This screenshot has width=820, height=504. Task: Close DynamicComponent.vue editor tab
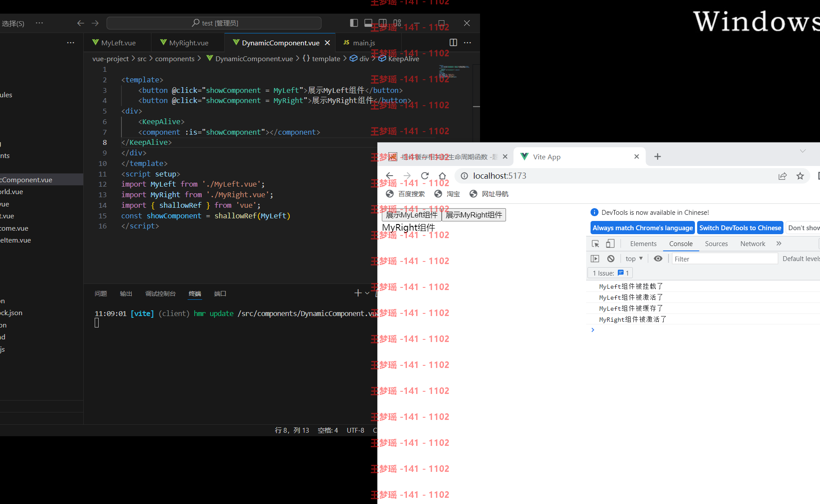point(327,43)
